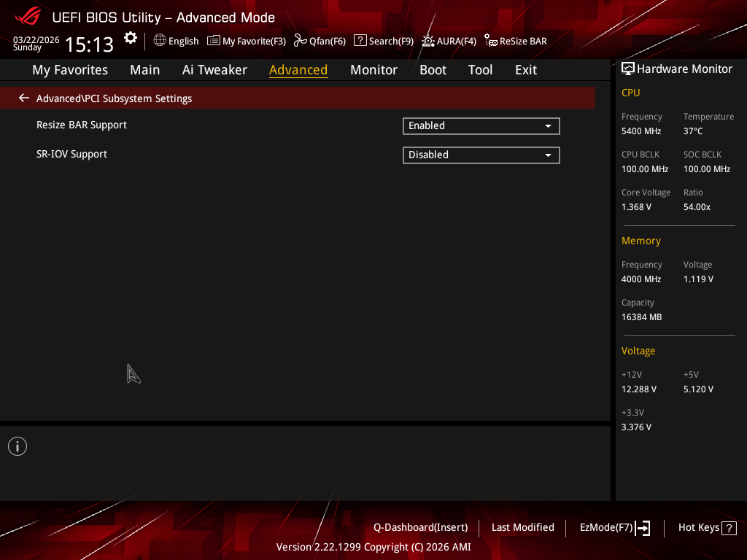747x560 pixels.
Task: Click memory frequency 4000 MHz
Action: pyautogui.click(x=640, y=279)
